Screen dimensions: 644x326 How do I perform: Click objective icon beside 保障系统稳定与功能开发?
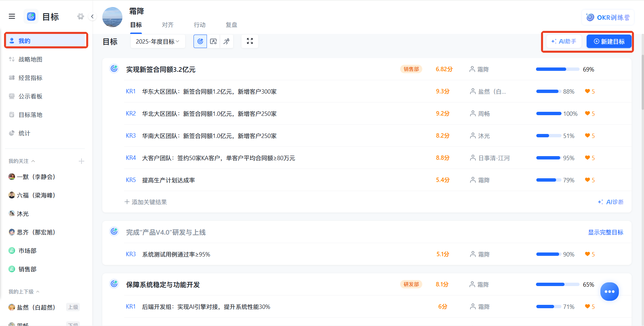tap(114, 284)
